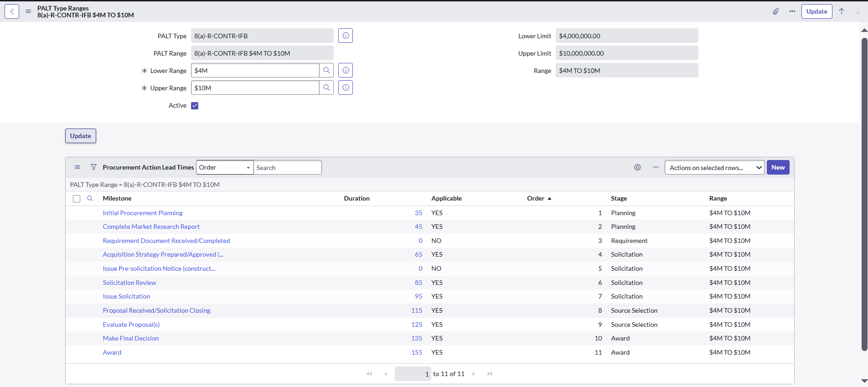The height and width of the screenshot is (387, 868).
Task: Click the back arrow button in header
Action: 12,11
